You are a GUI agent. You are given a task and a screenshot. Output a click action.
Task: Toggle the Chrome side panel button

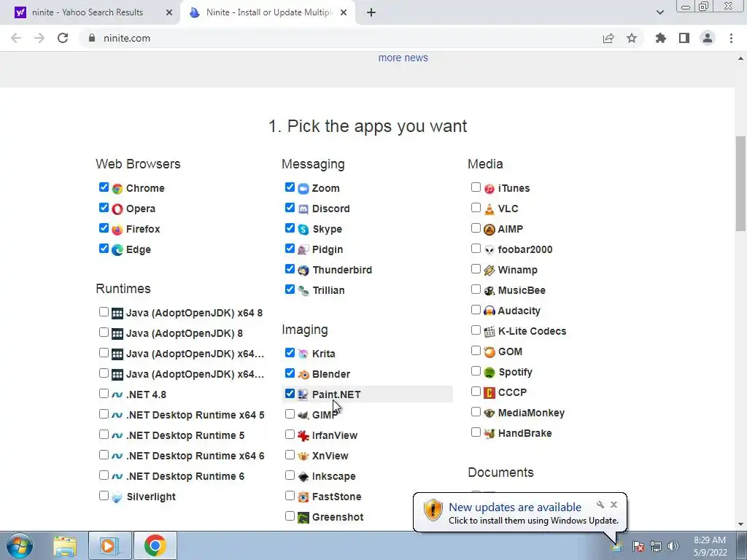coord(684,38)
